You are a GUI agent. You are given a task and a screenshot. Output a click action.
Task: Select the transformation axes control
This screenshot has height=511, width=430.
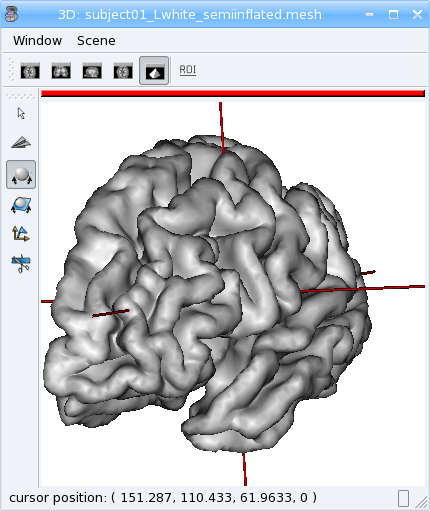(21, 234)
